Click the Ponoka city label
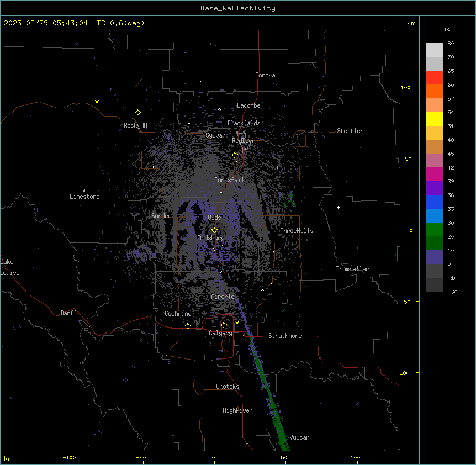The height and width of the screenshot is (465, 476). [x=265, y=75]
